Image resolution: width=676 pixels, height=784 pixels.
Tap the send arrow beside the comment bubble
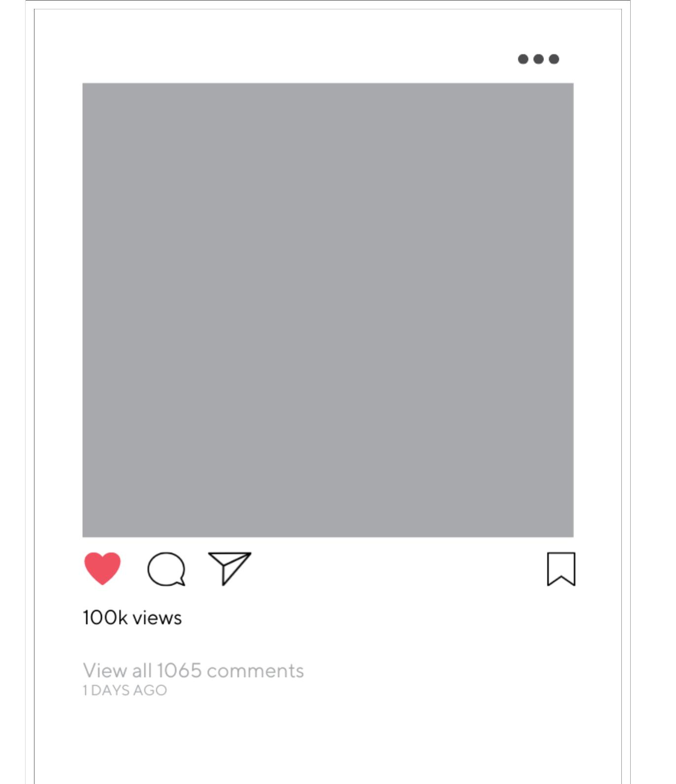point(230,568)
